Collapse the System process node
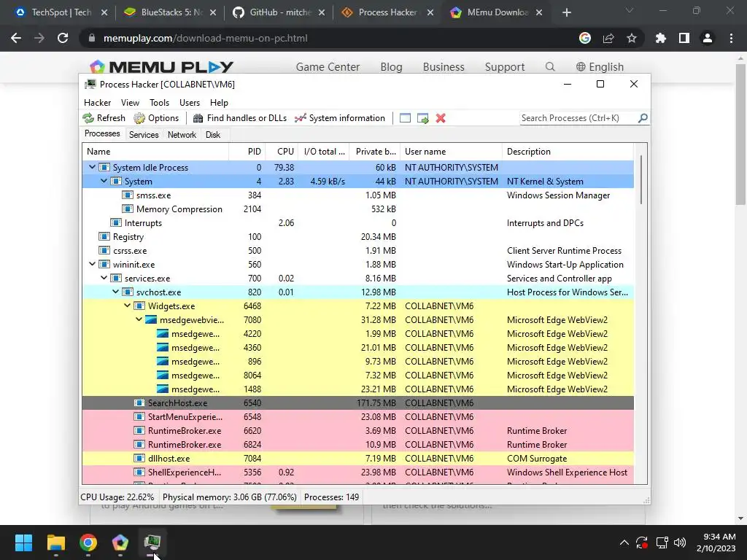This screenshot has width=747, height=560. pos(104,181)
